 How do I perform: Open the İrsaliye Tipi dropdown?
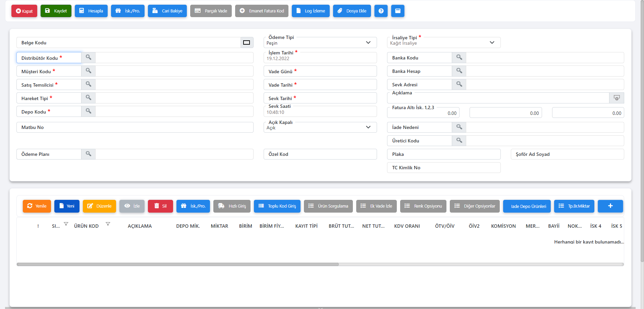(492, 43)
